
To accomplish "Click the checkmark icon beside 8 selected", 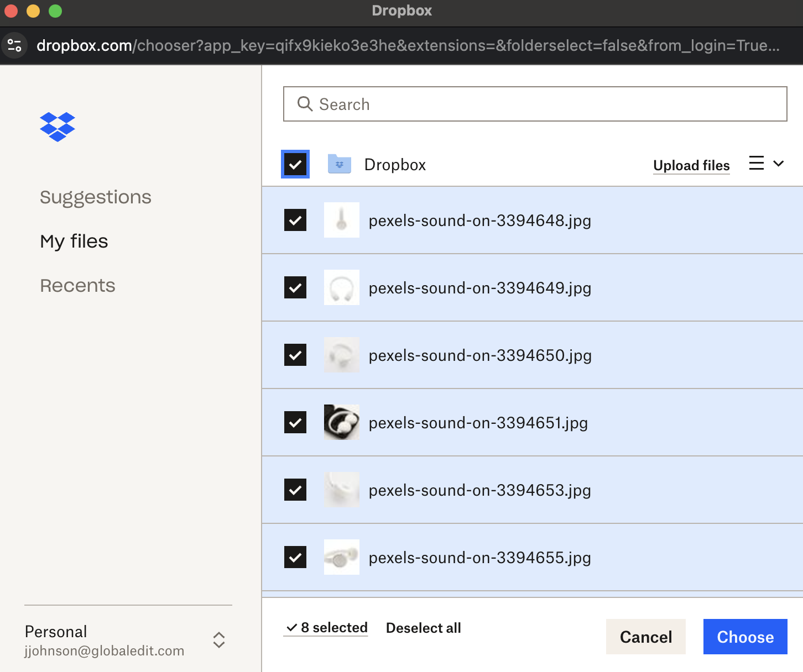I will point(292,628).
